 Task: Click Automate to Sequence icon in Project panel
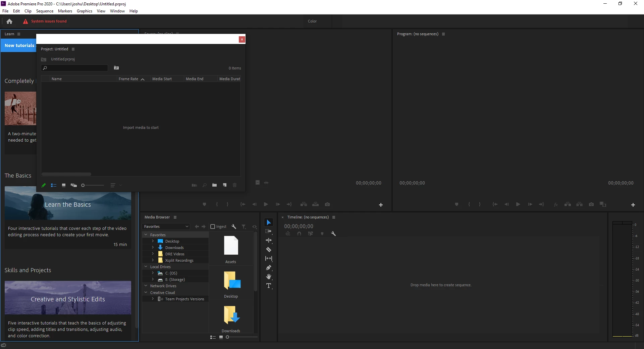194,185
